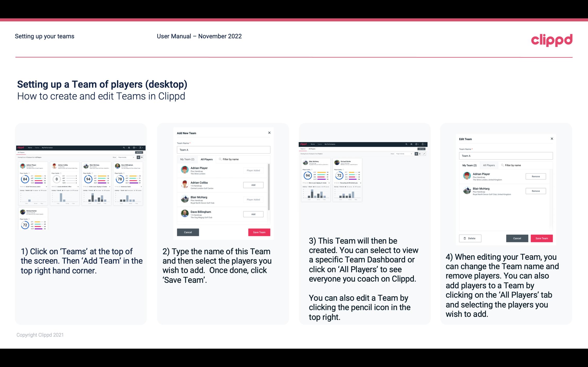Click the Team Name input field

click(223, 150)
